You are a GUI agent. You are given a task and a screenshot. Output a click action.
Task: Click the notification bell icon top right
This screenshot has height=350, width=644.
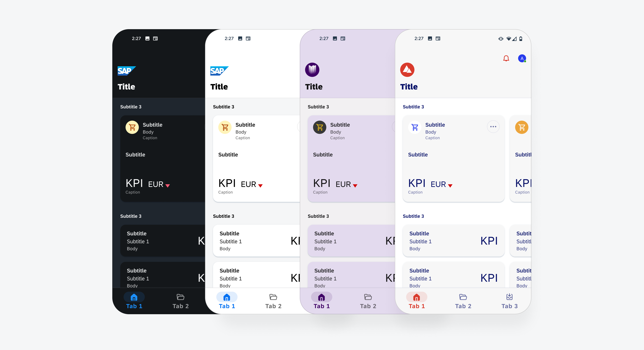[x=506, y=58]
